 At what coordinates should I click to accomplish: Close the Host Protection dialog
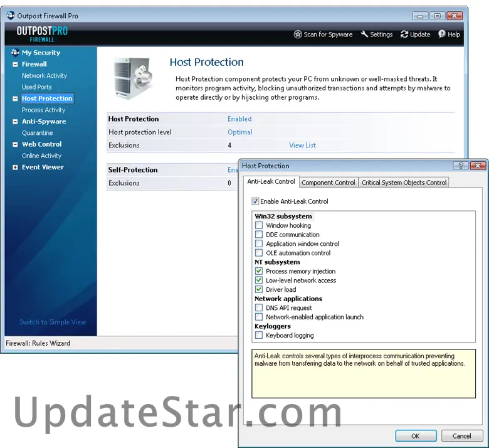pyautogui.click(x=478, y=166)
